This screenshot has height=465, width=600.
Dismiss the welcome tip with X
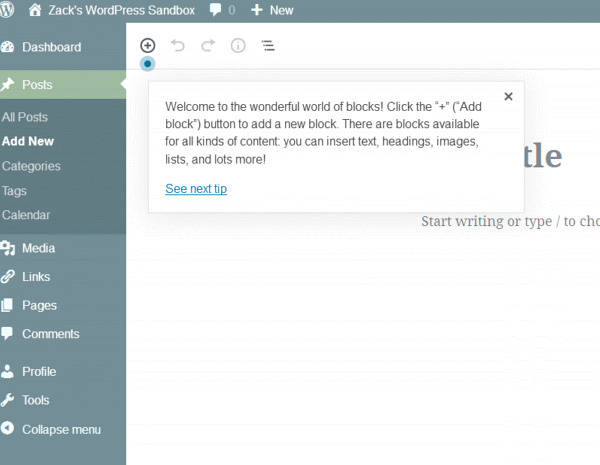pyautogui.click(x=508, y=97)
